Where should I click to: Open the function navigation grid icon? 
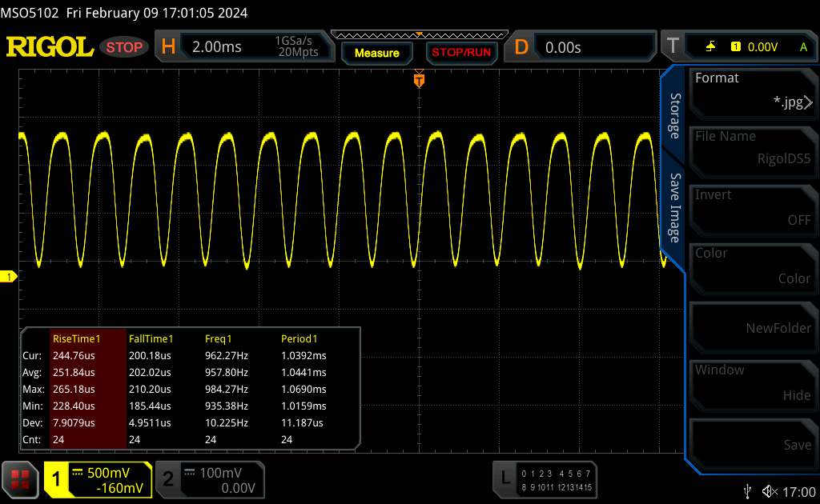21,478
